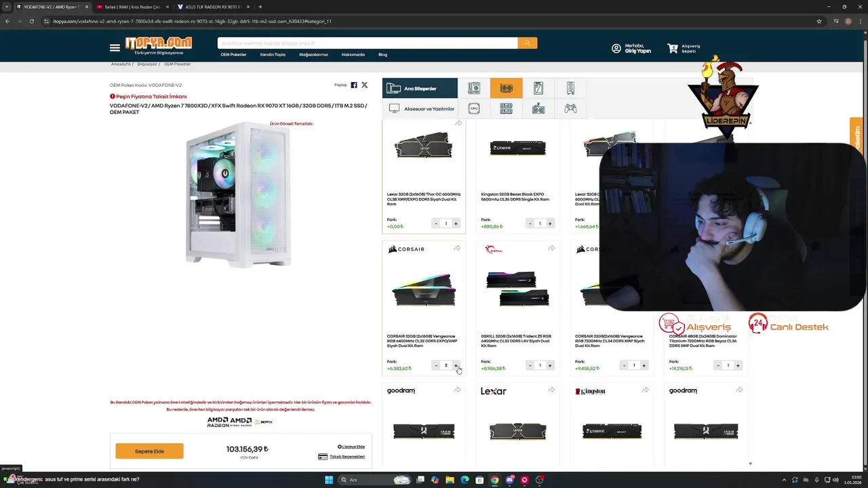Screen dimensions: 868x488
Task: Select the motherboard component category icon
Action: click(x=474, y=88)
